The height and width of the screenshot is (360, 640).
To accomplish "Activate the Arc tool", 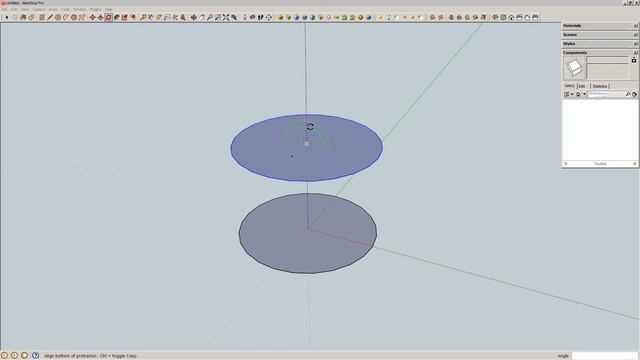I will (66, 17).
